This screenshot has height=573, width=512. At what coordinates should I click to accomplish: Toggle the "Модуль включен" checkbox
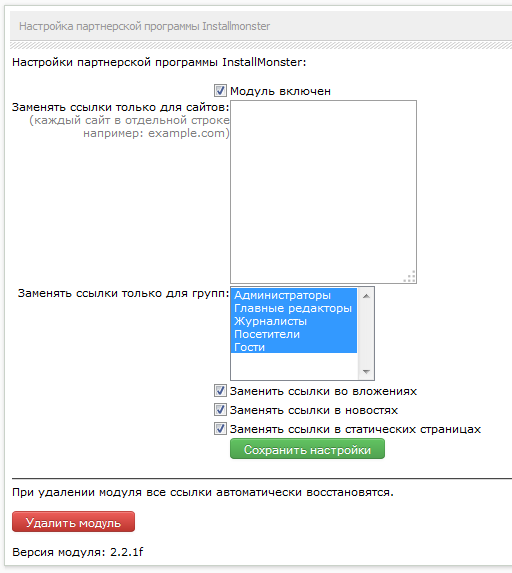[x=220, y=91]
